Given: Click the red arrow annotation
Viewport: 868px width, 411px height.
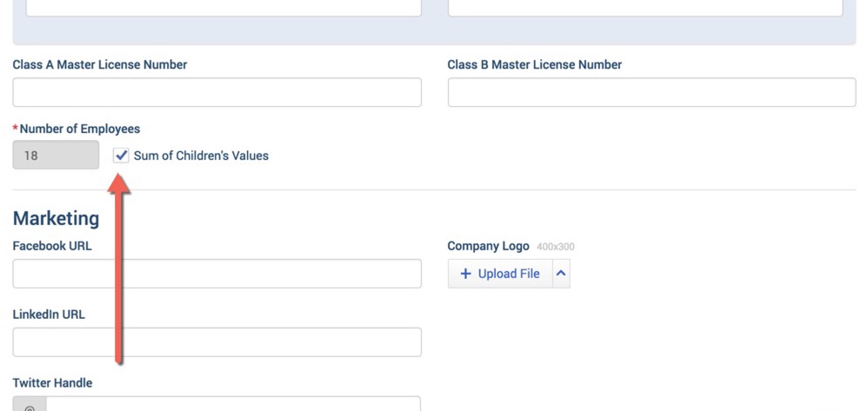Looking at the screenshot, I should [119, 268].
